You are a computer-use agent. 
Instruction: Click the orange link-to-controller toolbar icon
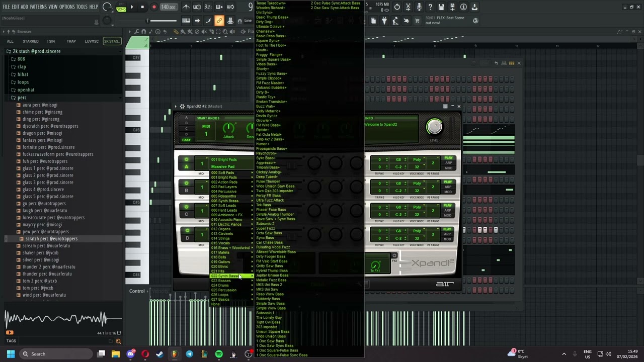coord(219,21)
